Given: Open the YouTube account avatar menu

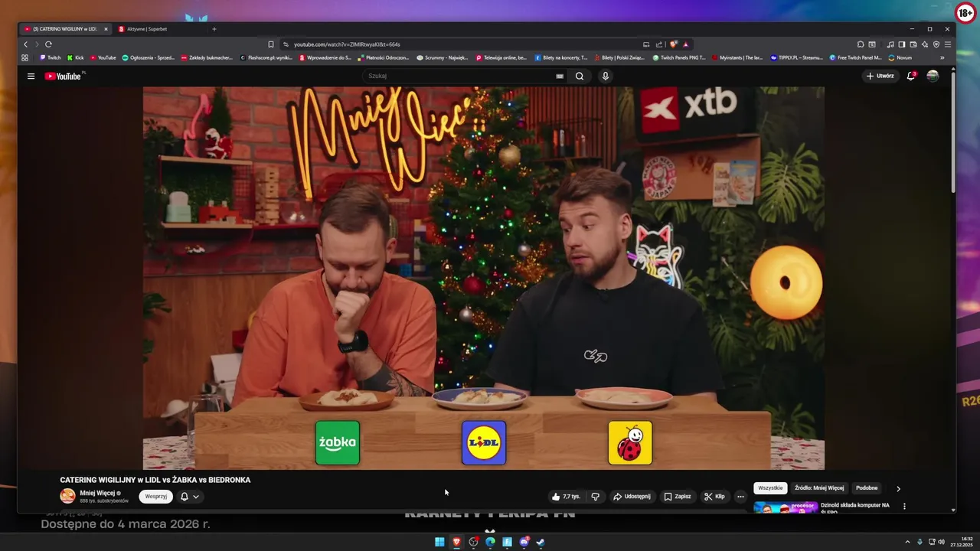Looking at the screenshot, I should coord(933,76).
